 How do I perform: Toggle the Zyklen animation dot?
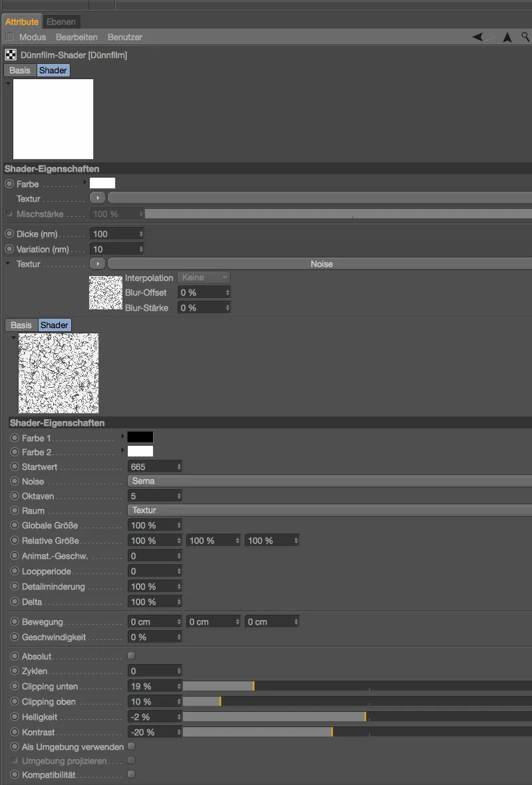tap(15, 671)
